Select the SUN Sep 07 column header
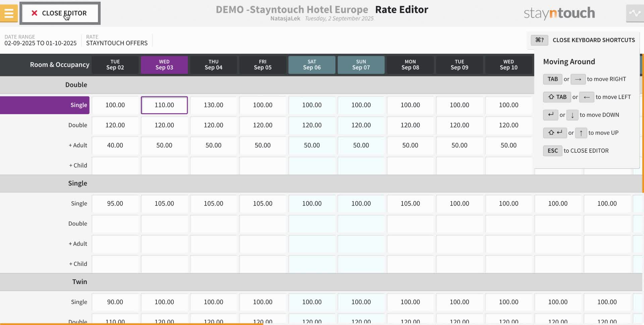Viewport: 644px width, 325px height. coord(361,64)
